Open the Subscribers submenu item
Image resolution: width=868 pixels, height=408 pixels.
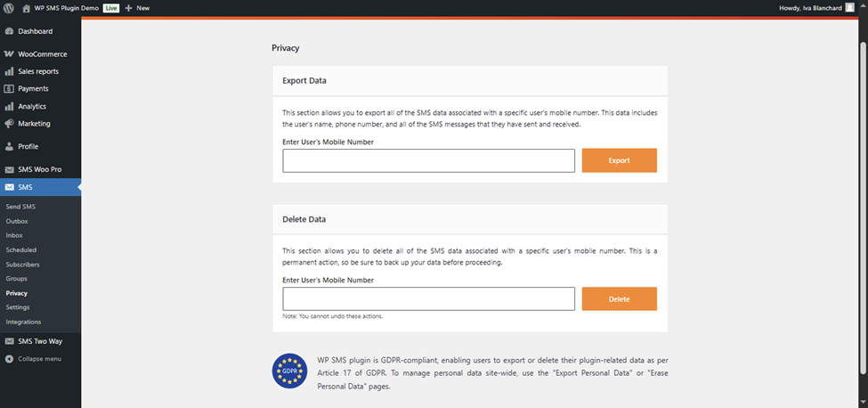(x=22, y=265)
